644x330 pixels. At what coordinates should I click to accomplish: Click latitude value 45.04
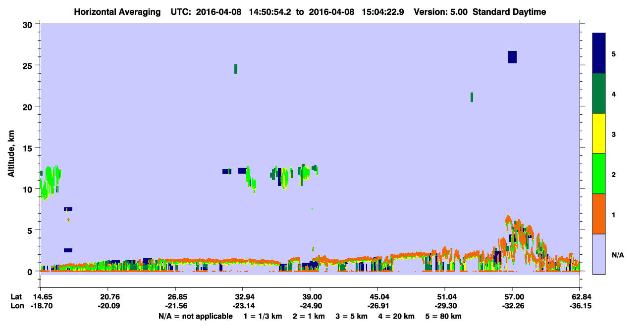click(377, 297)
